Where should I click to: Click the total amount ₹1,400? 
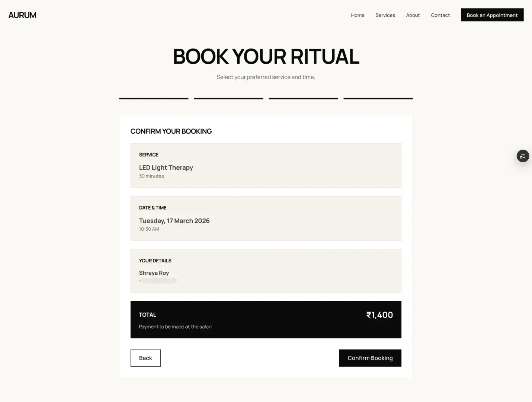coord(379,315)
